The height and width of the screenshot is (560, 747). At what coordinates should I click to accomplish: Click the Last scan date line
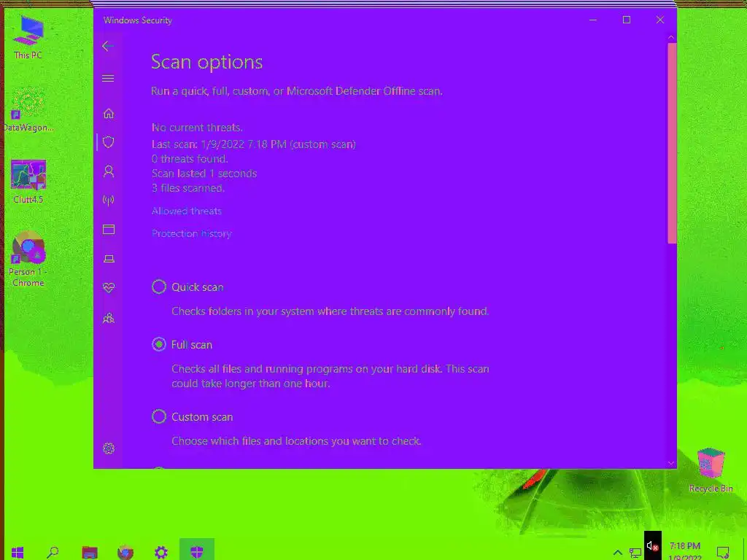pos(253,144)
